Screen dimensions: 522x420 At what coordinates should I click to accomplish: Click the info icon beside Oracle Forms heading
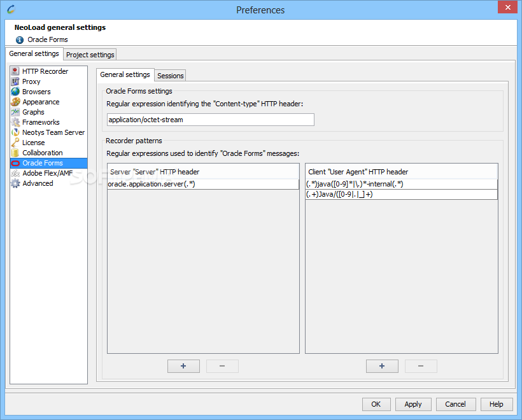tap(20, 40)
